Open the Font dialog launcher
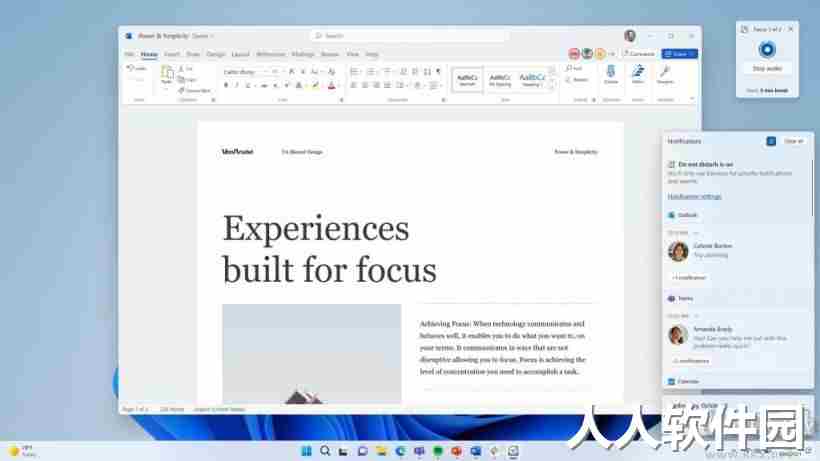 pos(341,99)
